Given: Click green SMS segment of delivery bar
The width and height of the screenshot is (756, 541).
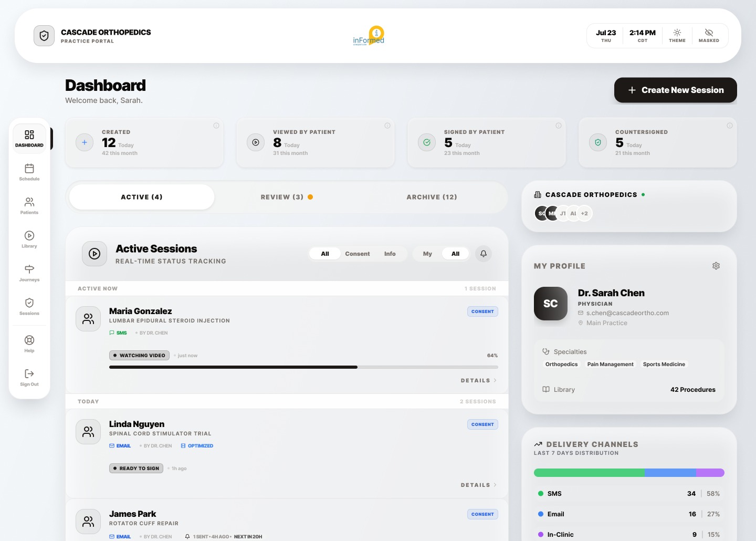Looking at the screenshot, I should click(x=589, y=473).
